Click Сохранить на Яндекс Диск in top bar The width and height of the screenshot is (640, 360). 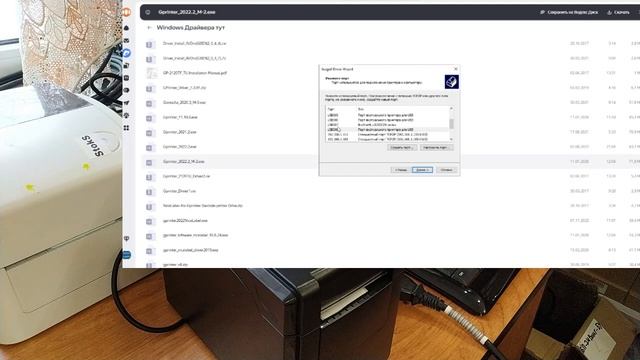click(569, 12)
